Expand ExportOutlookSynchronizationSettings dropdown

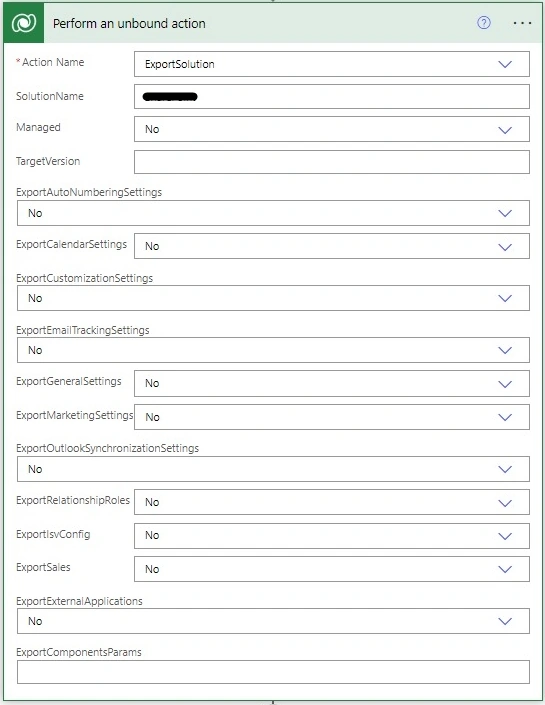[x=505, y=469]
